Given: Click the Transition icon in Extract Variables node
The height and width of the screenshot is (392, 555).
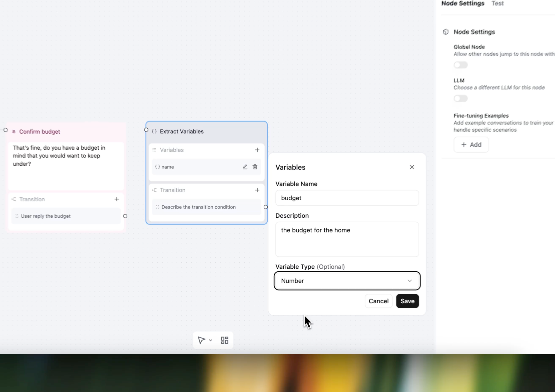Looking at the screenshot, I should point(154,190).
